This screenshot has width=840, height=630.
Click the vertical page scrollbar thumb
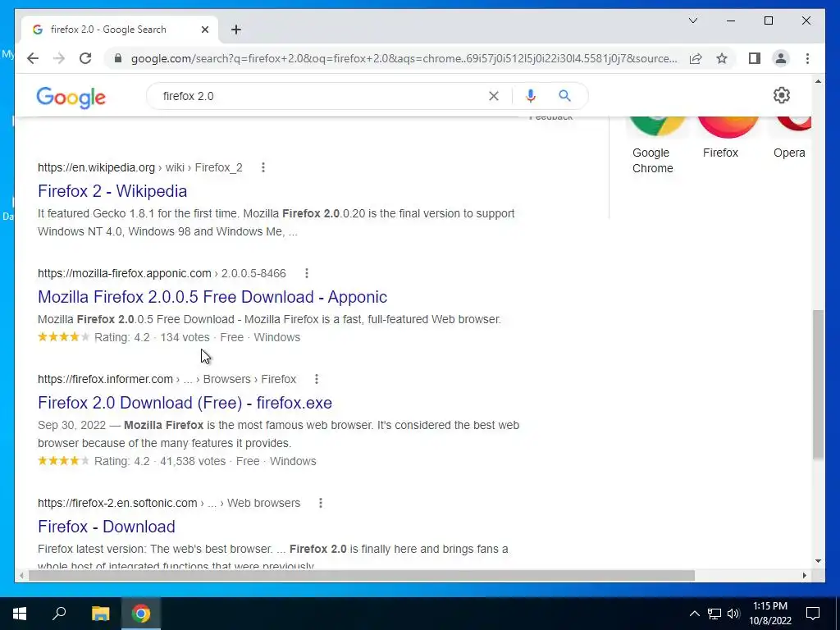coord(818,384)
